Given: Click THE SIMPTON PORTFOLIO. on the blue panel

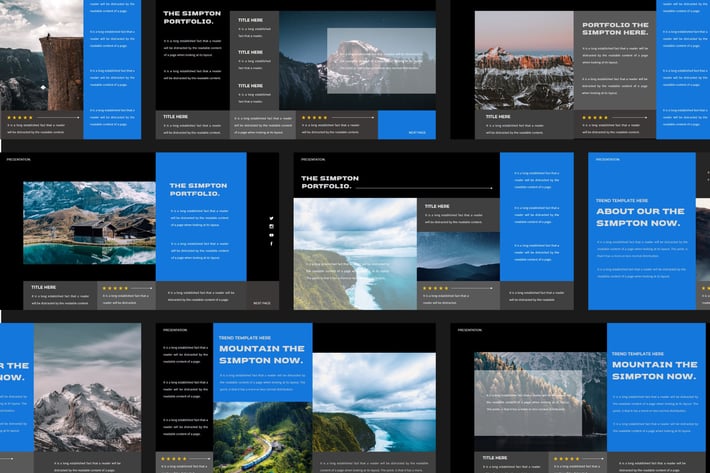Looking at the screenshot, I should pyautogui.click(x=198, y=189).
